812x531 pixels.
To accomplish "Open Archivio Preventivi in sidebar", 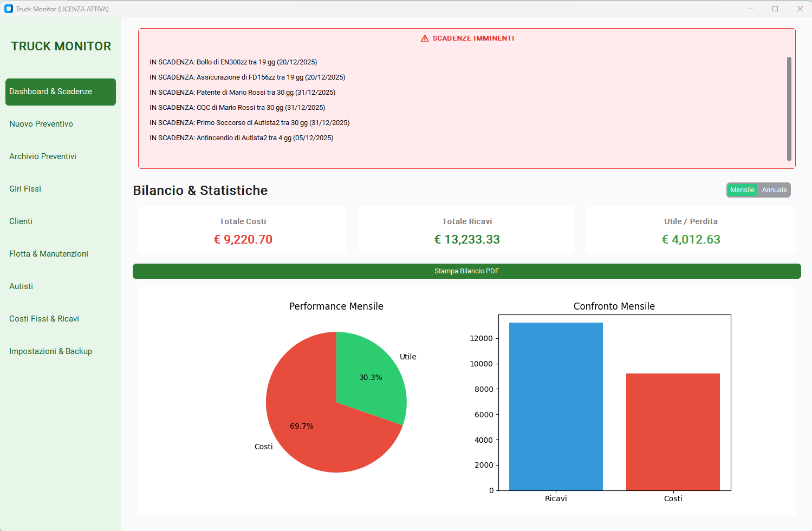I will (x=43, y=156).
